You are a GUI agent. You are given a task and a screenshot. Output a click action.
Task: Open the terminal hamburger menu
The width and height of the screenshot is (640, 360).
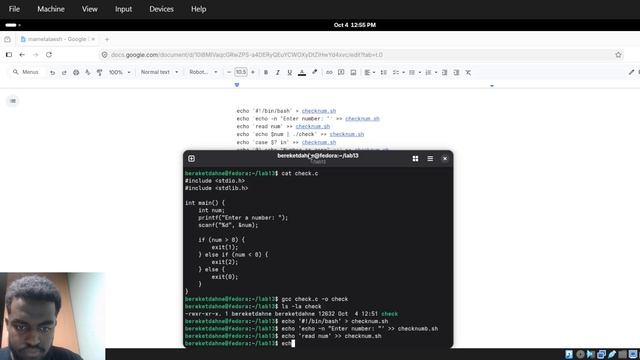pyautogui.click(x=430, y=158)
